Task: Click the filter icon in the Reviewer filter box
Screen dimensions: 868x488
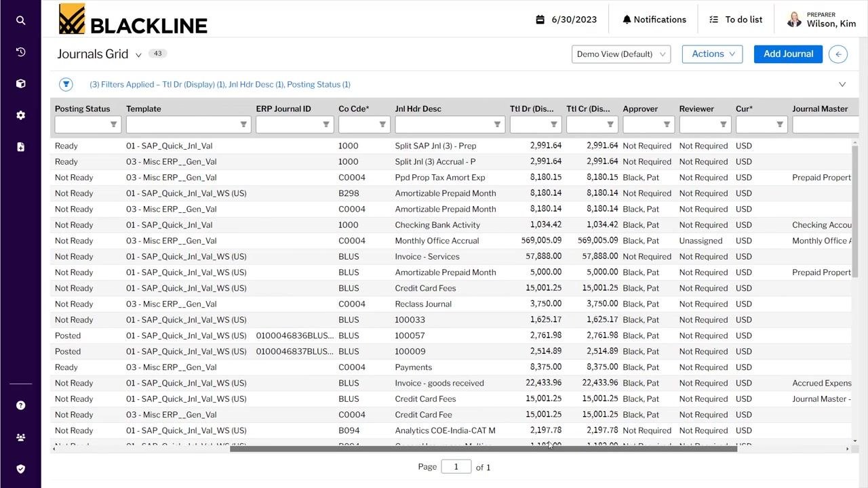Action: (x=723, y=125)
